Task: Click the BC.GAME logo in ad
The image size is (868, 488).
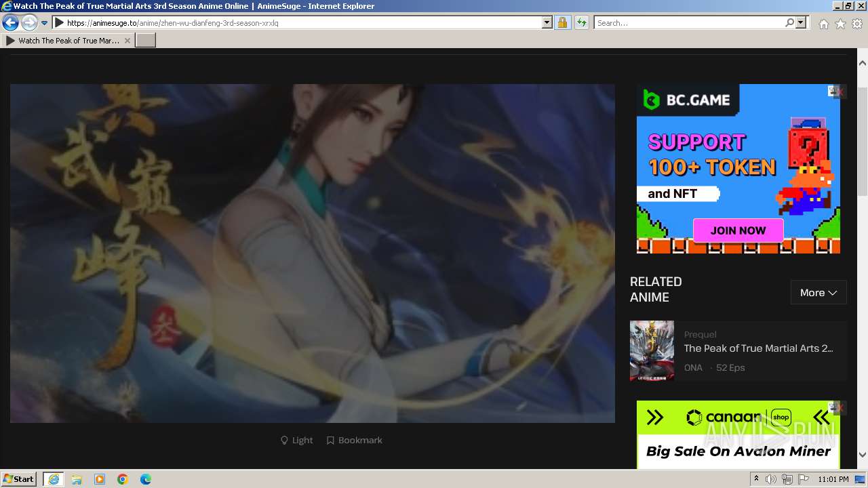Action: coord(688,100)
